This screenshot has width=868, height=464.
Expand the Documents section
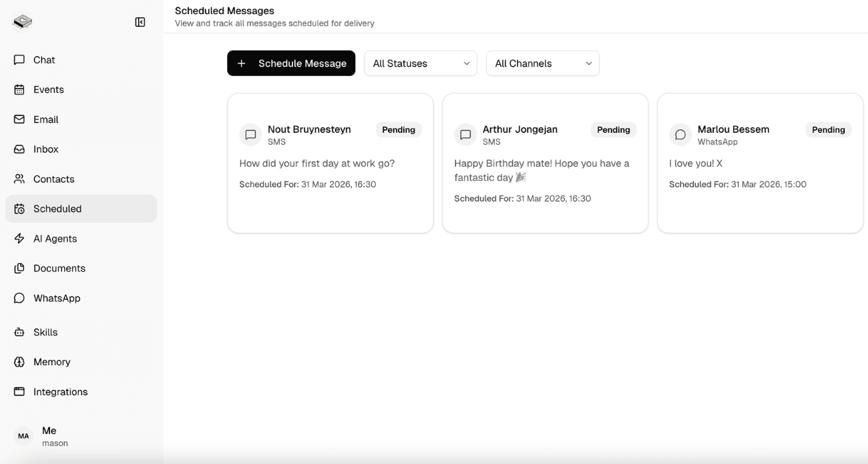point(59,268)
